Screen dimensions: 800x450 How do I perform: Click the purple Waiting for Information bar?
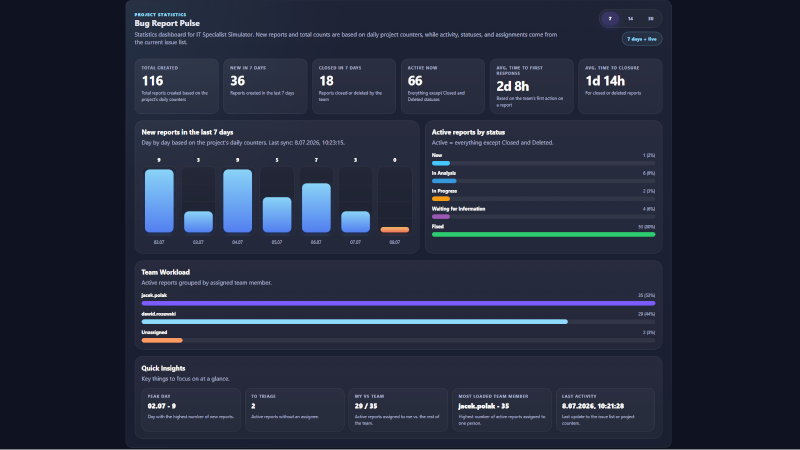pyautogui.click(x=441, y=217)
